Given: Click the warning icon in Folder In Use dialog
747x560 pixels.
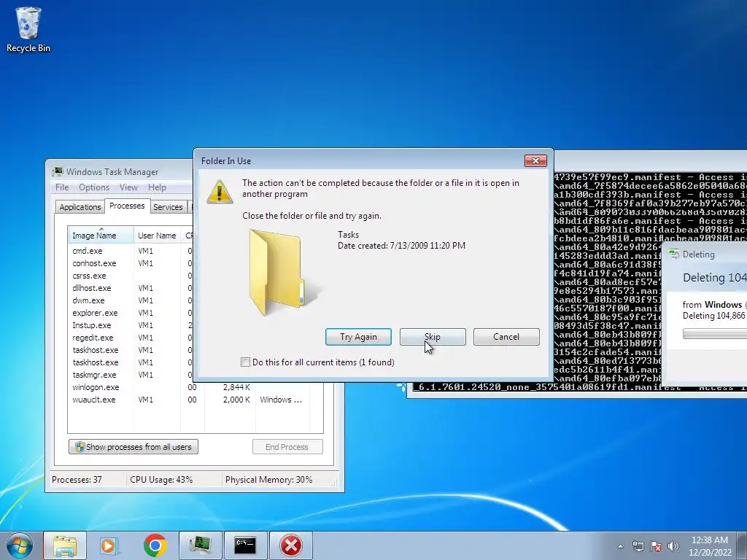Looking at the screenshot, I should point(219,192).
